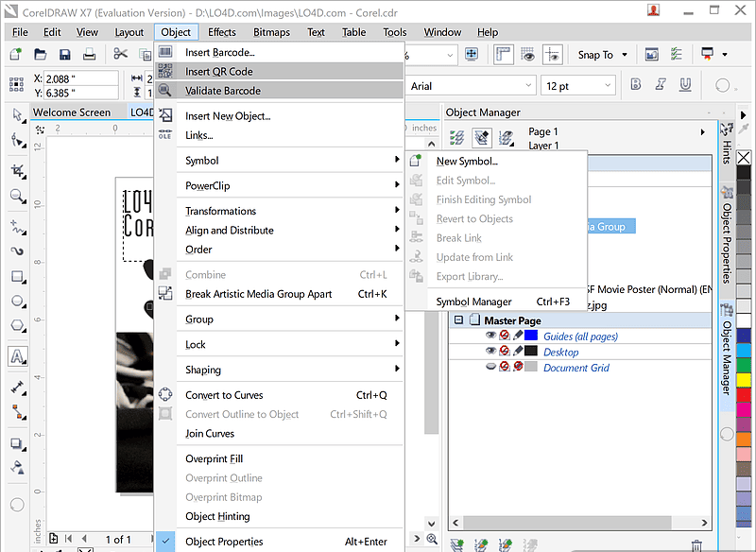The width and height of the screenshot is (756, 552).
Task: Open Object Manager flyout arrow beside Page 1
Action: click(702, 131)
